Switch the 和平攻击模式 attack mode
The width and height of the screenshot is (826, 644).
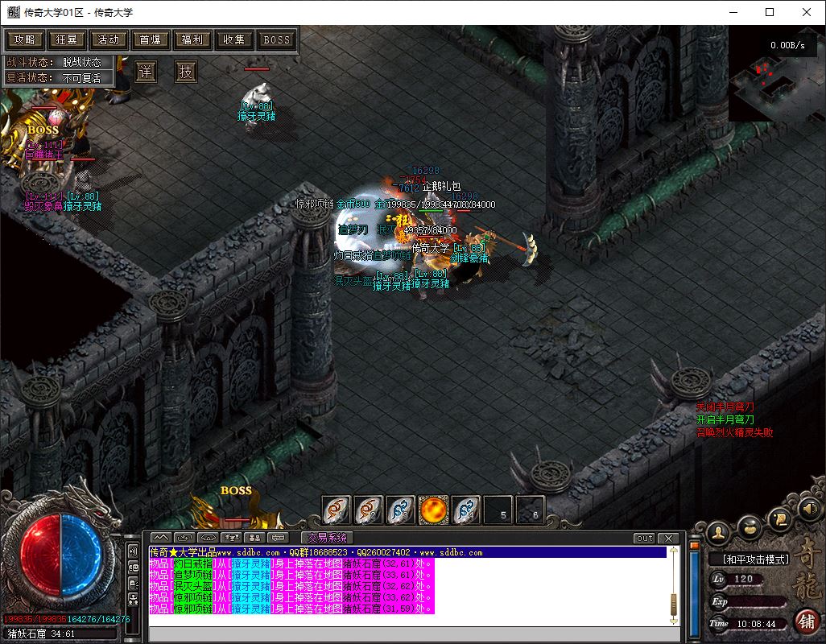pyautogui.click(x=749, y=559)
